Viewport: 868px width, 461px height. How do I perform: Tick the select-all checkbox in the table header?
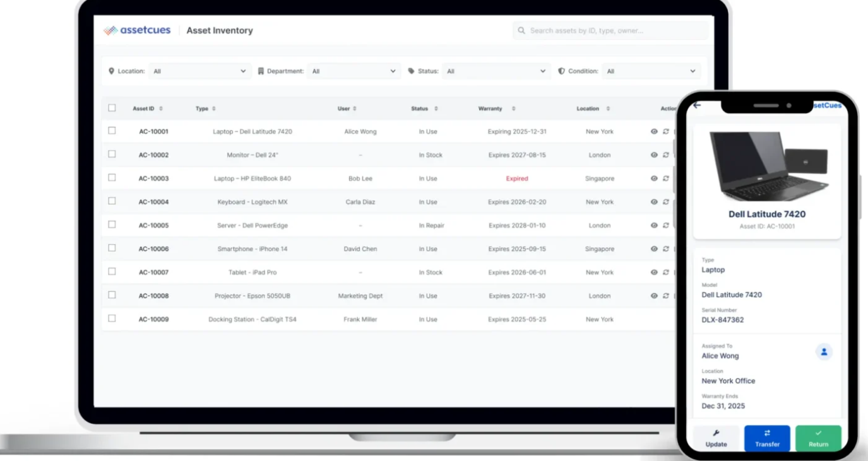pyautogui.click(x=112, y=108)
